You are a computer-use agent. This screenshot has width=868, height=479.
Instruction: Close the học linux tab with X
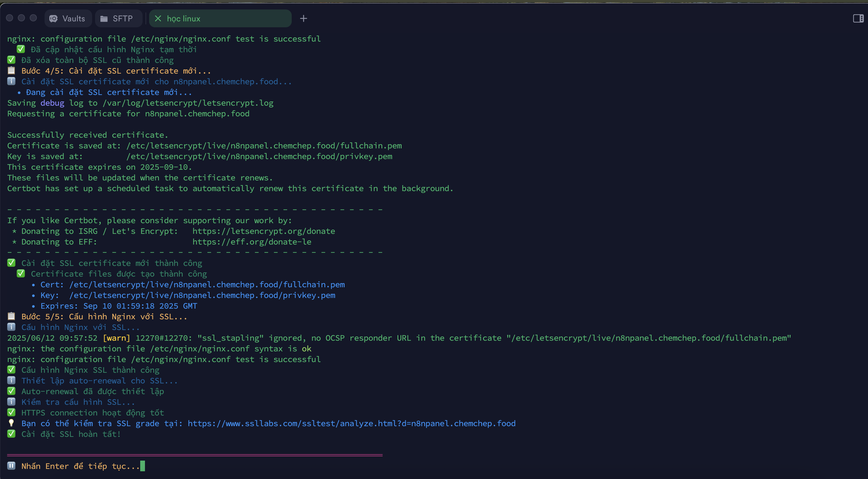point(158,18)
